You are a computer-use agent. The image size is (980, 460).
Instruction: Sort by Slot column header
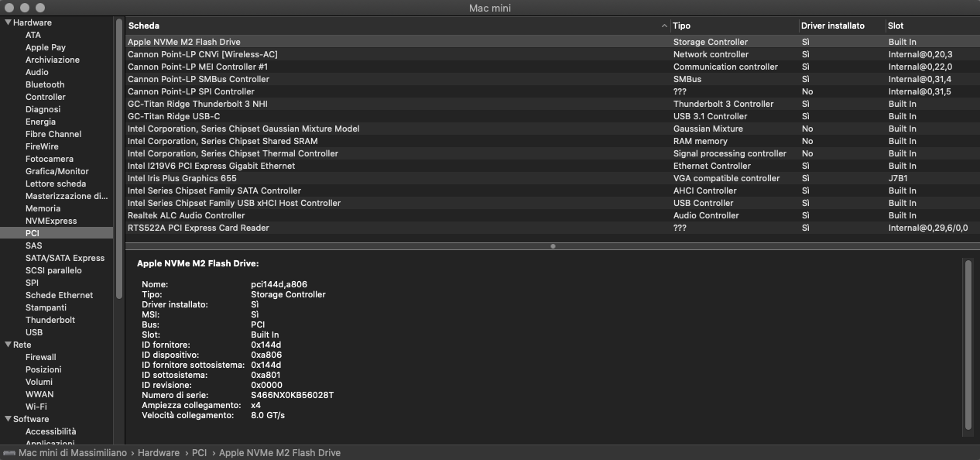coord(933,26)
